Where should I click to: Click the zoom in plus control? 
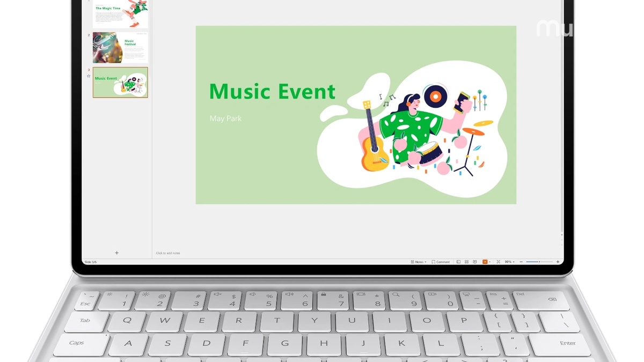(x=558, y=262)
